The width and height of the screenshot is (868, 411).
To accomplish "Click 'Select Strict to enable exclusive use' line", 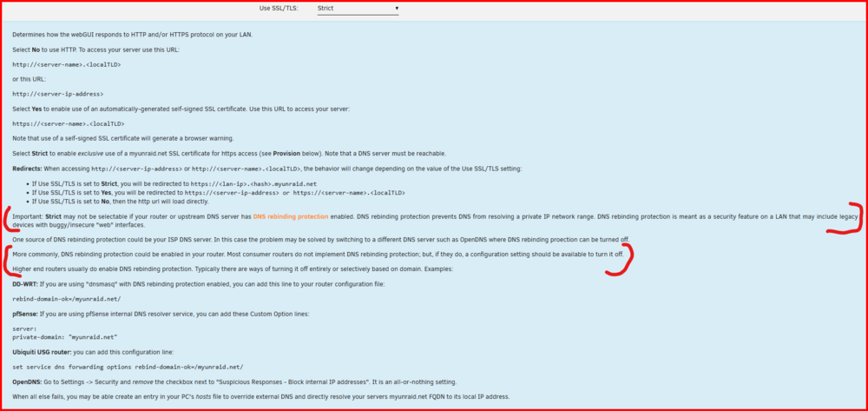I will [228, 154].
